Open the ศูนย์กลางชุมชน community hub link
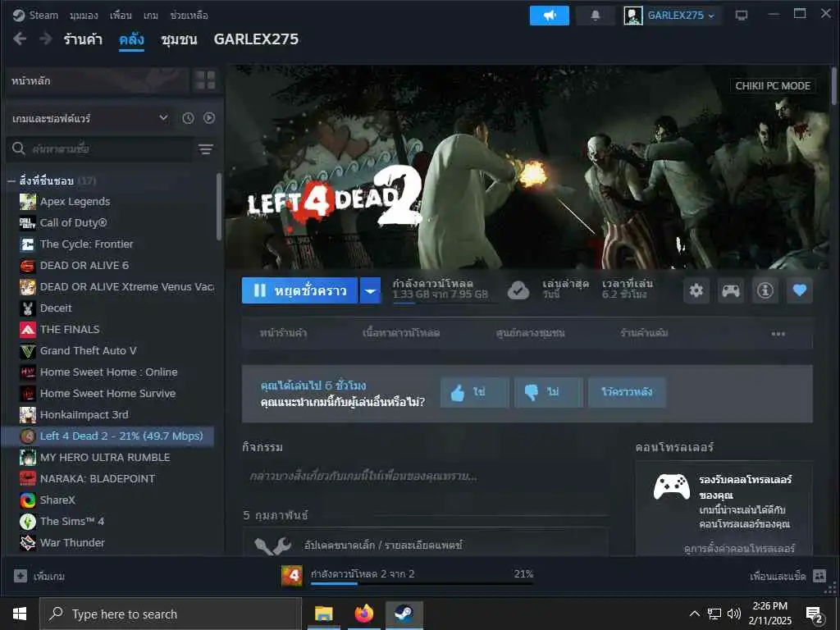The width and height of the screenshot is (840, 630). [x=531, y=333]
